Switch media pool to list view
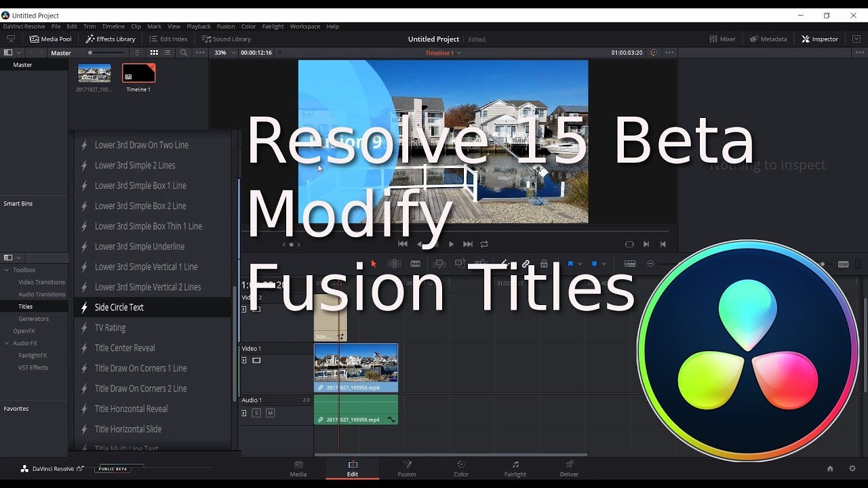868x488 pixels. point(168,53)
